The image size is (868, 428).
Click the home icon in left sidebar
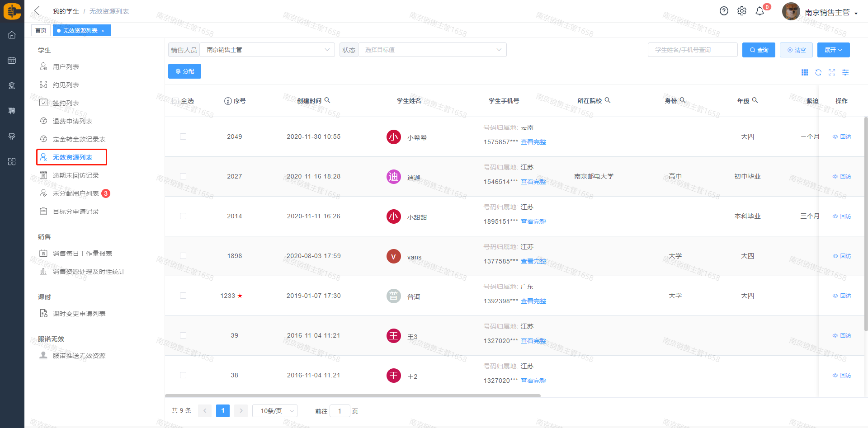click(12, 35)
